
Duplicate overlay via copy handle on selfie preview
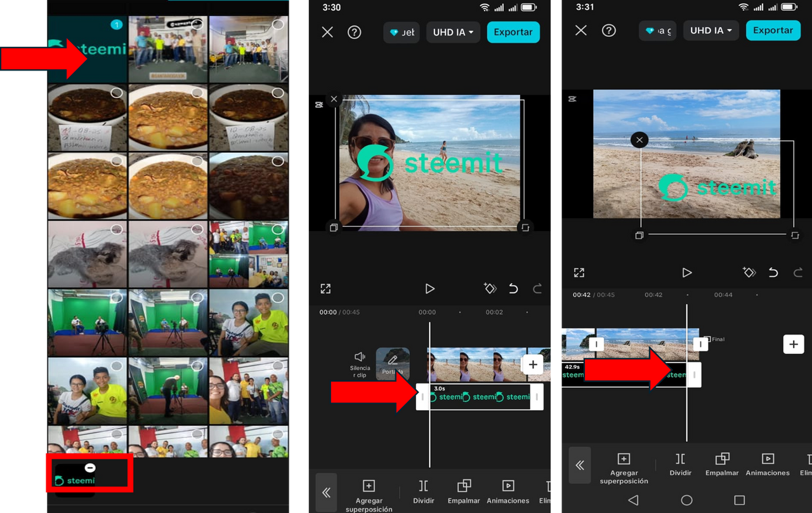click(334, 227)
